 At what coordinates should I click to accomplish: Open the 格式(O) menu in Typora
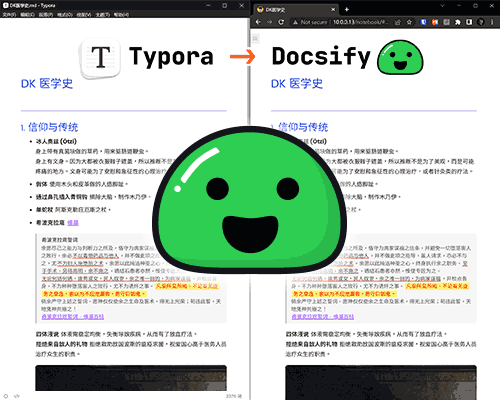click(65, 15)
